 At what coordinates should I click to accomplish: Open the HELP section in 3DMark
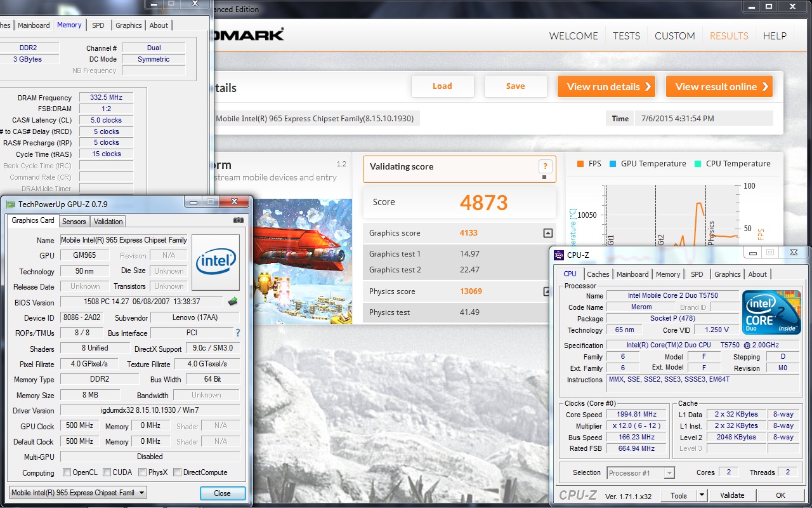pos(775,36)
